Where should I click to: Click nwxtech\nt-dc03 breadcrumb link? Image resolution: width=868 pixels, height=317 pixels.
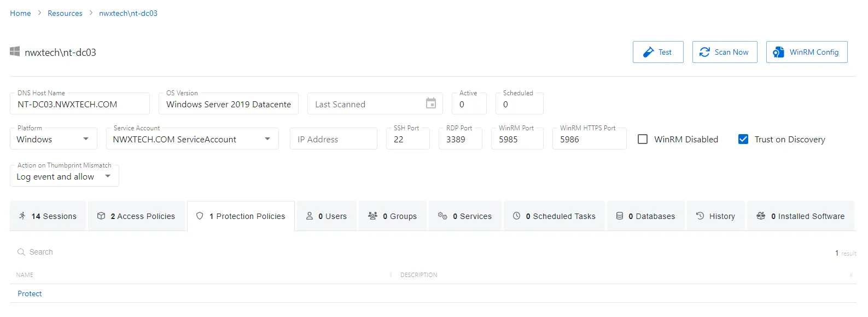point(128,13)
